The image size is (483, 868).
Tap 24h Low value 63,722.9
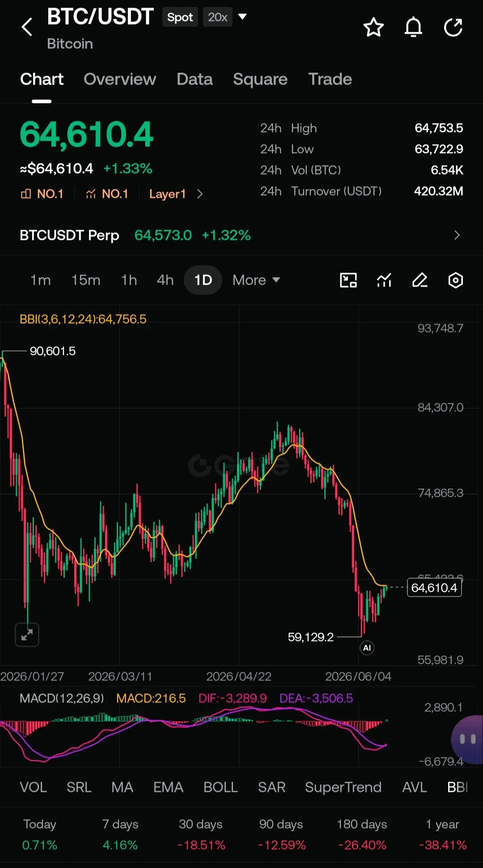[439, 149]
